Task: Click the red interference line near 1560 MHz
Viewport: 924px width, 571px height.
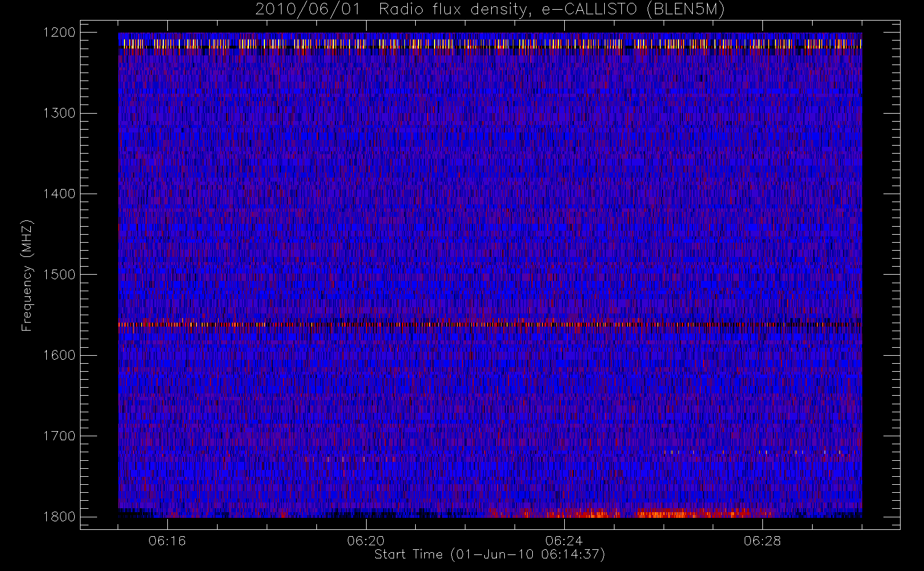Action: click(x=490, y=324)
